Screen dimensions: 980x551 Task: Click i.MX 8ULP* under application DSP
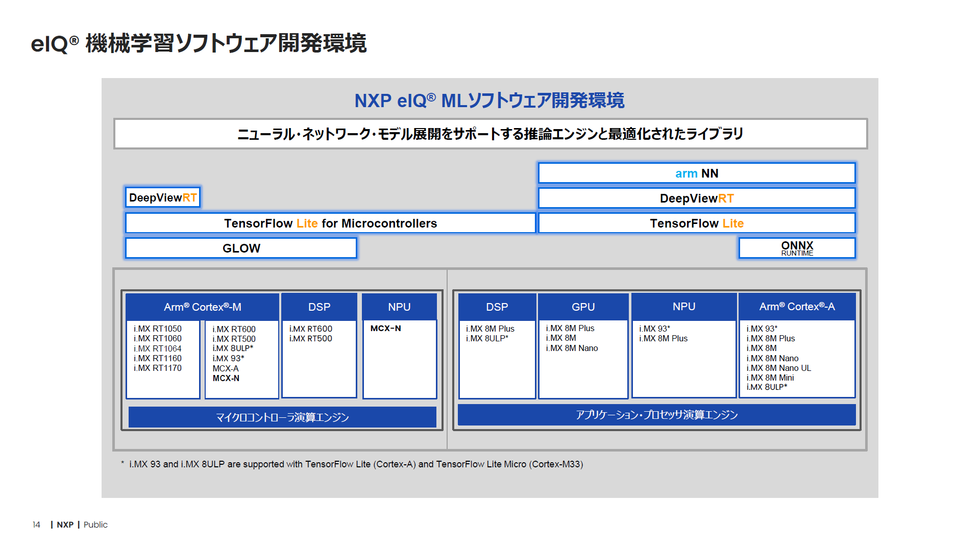(487, 338)
